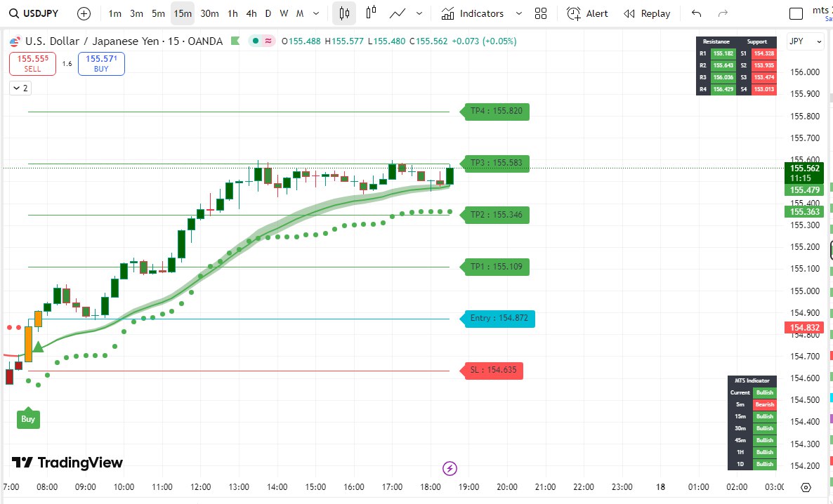
Task: Click S1 support value 154.328
Action: pos(764,53)
